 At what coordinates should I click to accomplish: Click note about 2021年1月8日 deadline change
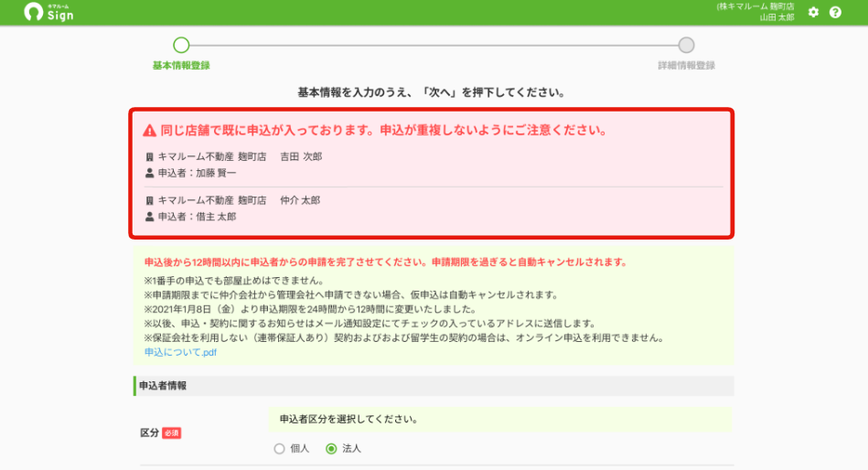click(x=310, y=309)
